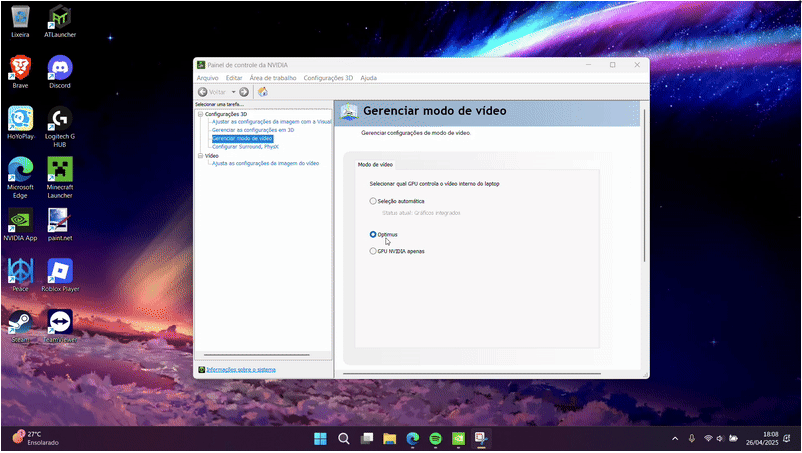Click the Informações sobre o sistema link

point(240,369)
